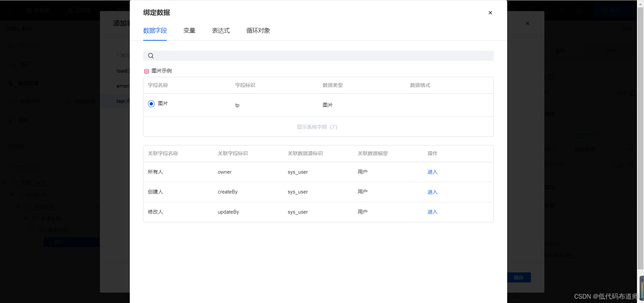Screen dimensions: 644x303
Task: Switch to the 数据字段 tab
Action: click(155, 31)
